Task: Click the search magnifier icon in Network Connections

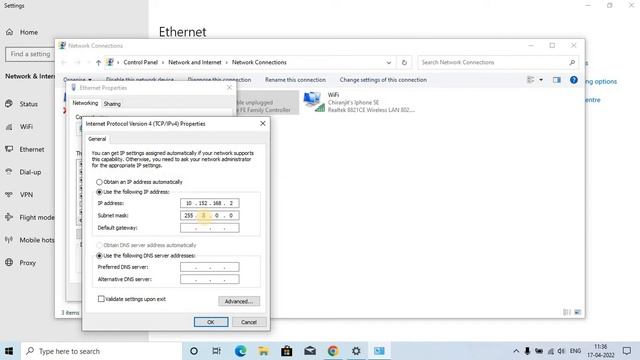Action: [572, 62]
